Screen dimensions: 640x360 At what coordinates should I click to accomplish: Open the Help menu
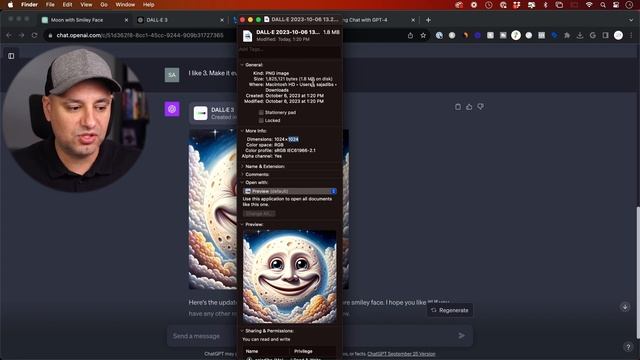149,5
